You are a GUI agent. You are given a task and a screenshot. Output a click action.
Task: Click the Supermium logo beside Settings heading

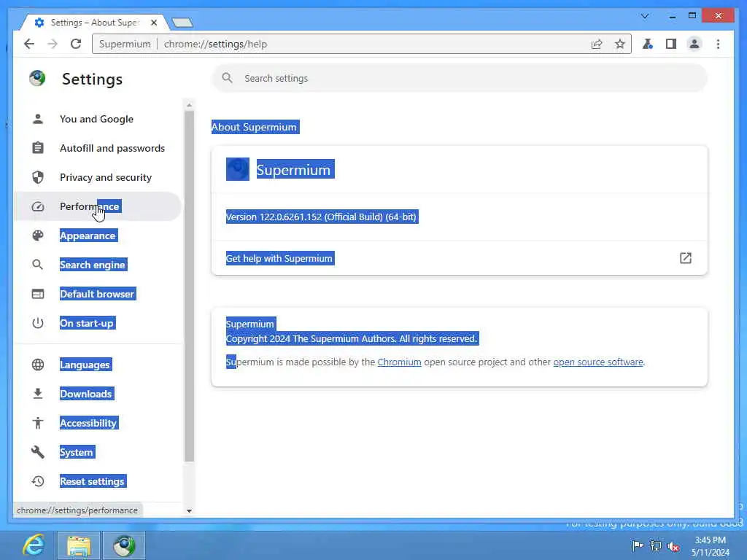(x=37, y=78)
